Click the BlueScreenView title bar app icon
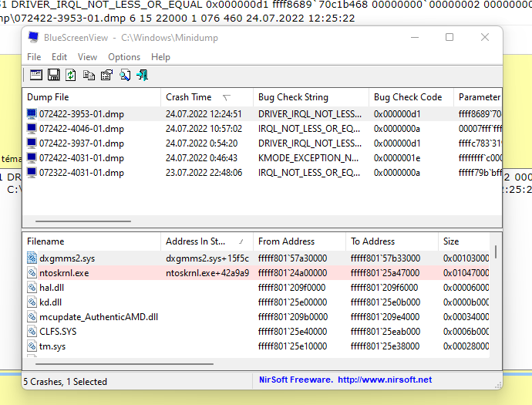The image size is (532, 405). tap(33, 37)
